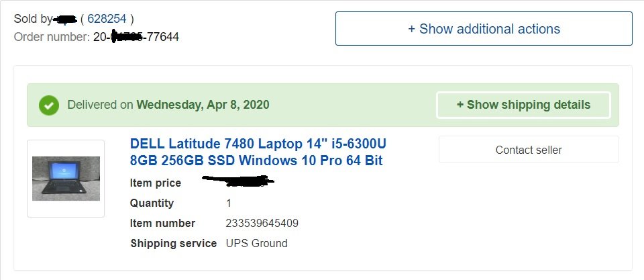Click the green delivered checkmark icon
Viewport: 644px width, 280px height.
(x=49, y=105)
